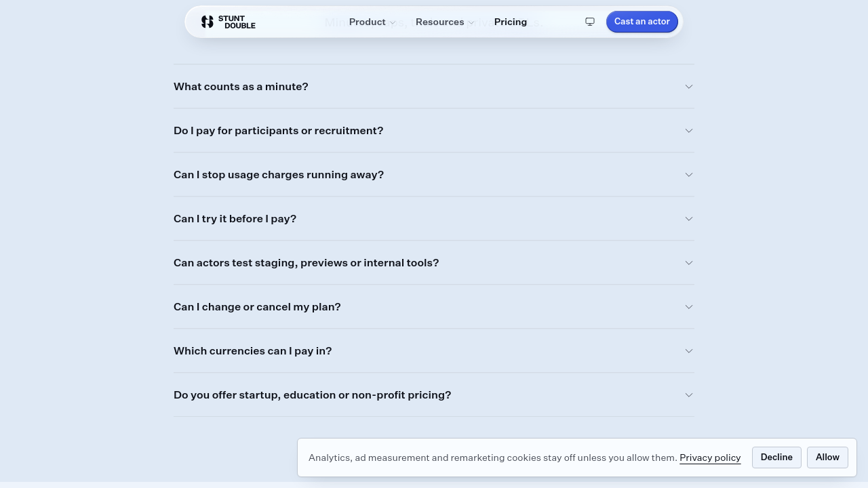
Task: Click 'Can I try it before I pay?' text
Action: pos(235,219)
